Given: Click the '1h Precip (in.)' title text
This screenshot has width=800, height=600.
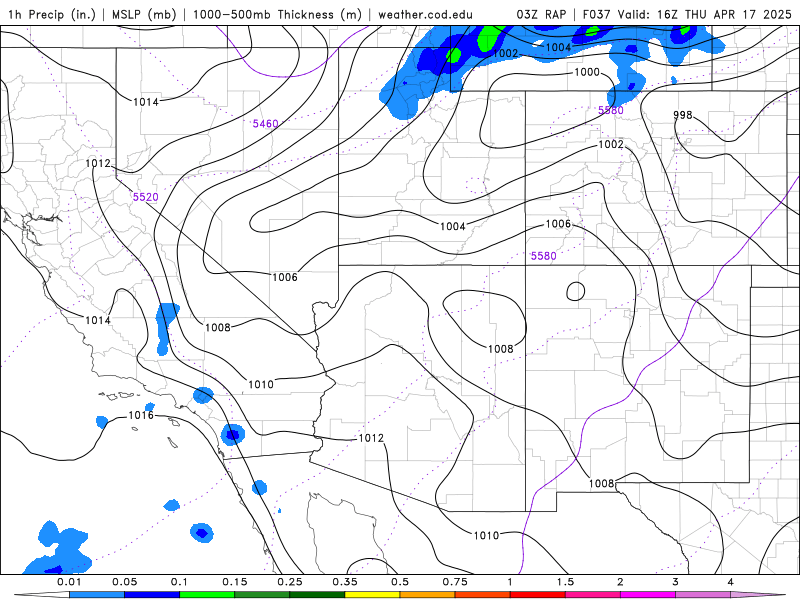Looking at the screenshot, I should tap(52, 14).
